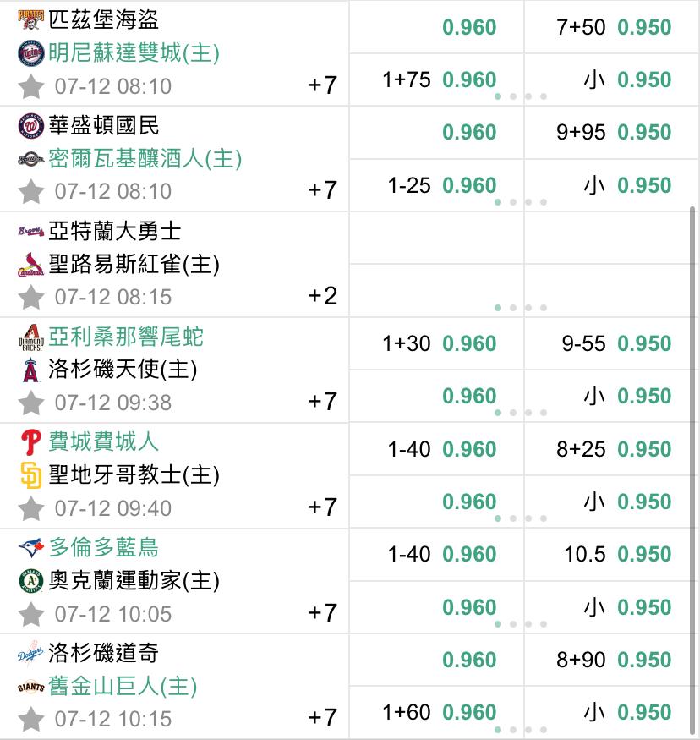Click the Washington Nationals team logo
Screen dimensions: 700x740
click(30, 126)
